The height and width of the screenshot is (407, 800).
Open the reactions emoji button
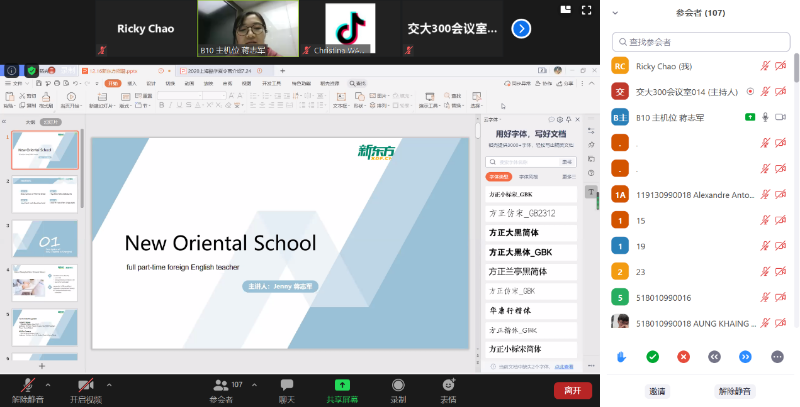point(448,391)
